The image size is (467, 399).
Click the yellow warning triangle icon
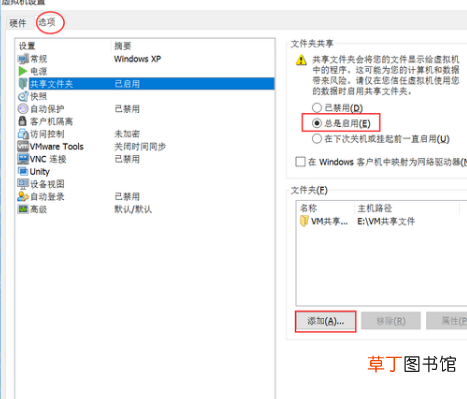coord(301,60)
